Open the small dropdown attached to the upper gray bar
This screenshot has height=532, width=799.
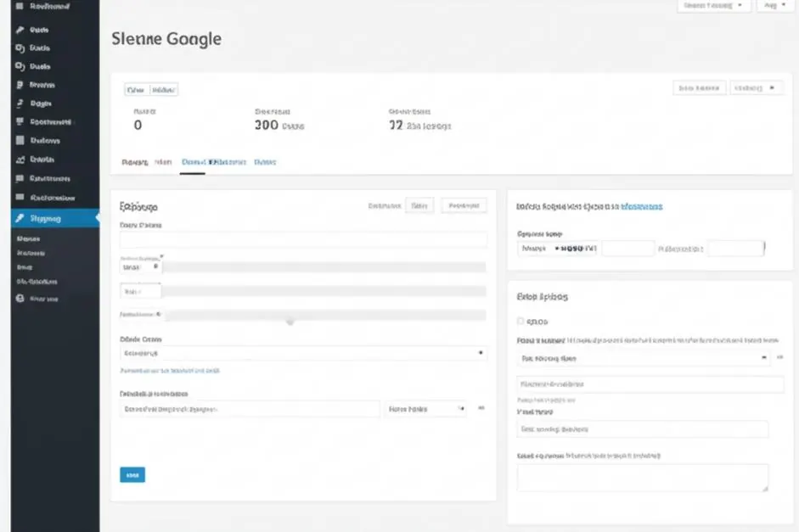pos(141,267)
